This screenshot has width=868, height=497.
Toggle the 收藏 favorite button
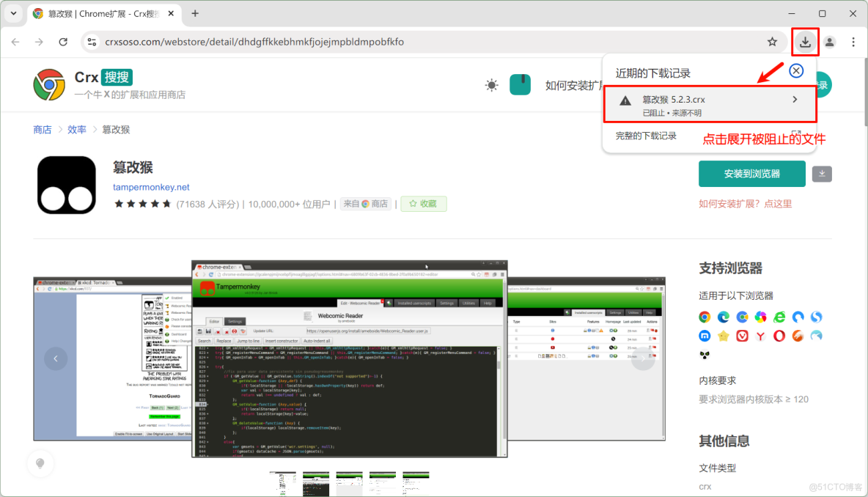(x=423, y=204)
